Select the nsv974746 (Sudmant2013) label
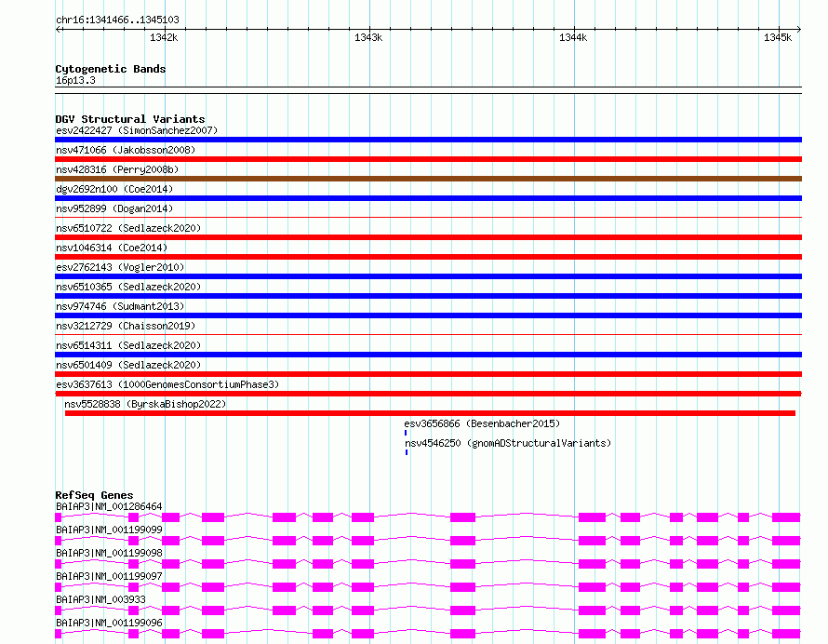Screen dimensions: 828x644 point(120,306)
